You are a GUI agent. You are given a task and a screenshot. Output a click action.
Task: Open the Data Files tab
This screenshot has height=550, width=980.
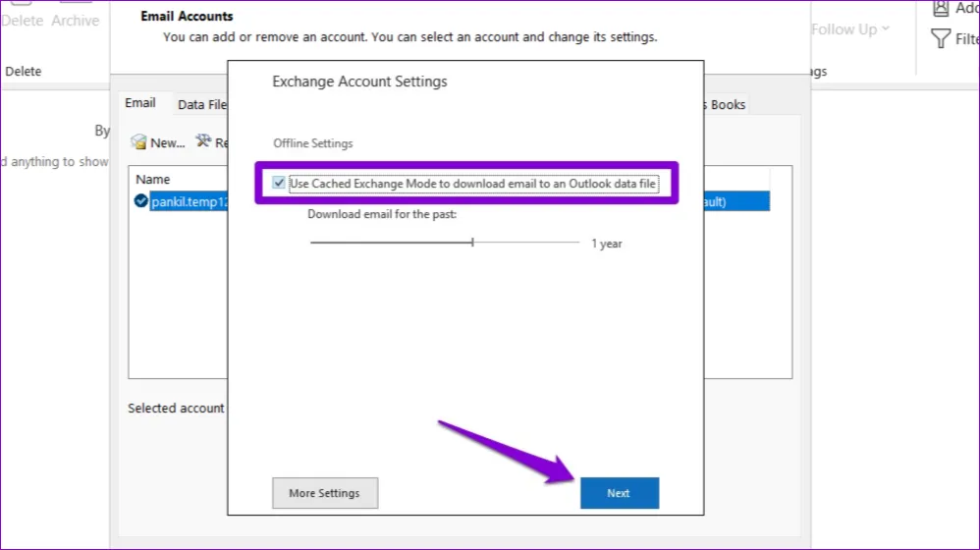click(x=201, y=105)
